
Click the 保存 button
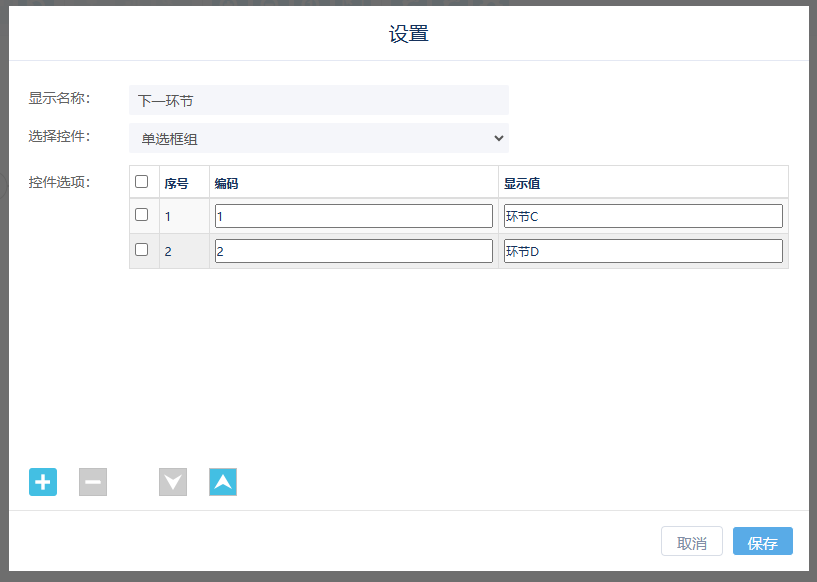click(x=762, y=542)
